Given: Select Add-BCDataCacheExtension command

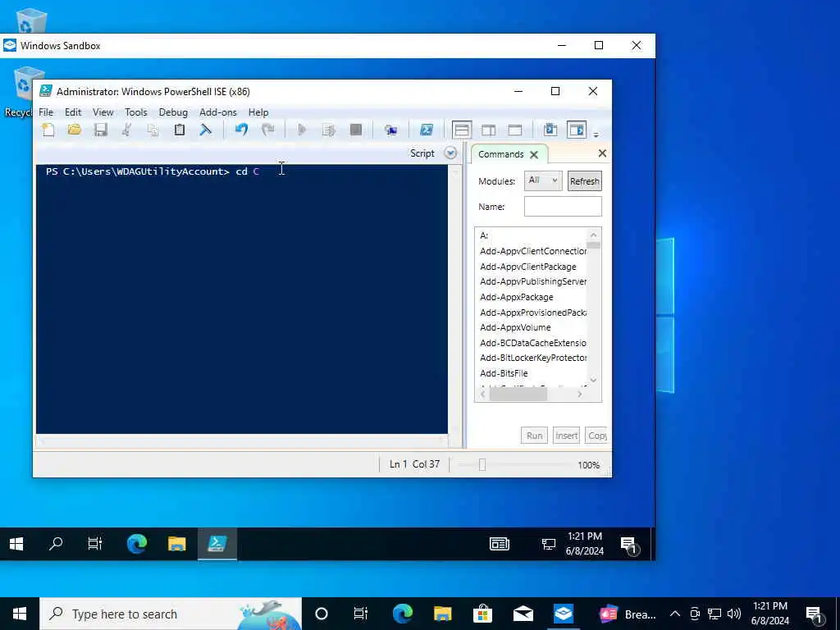Looking at the screenshot, I should (533, 343).
